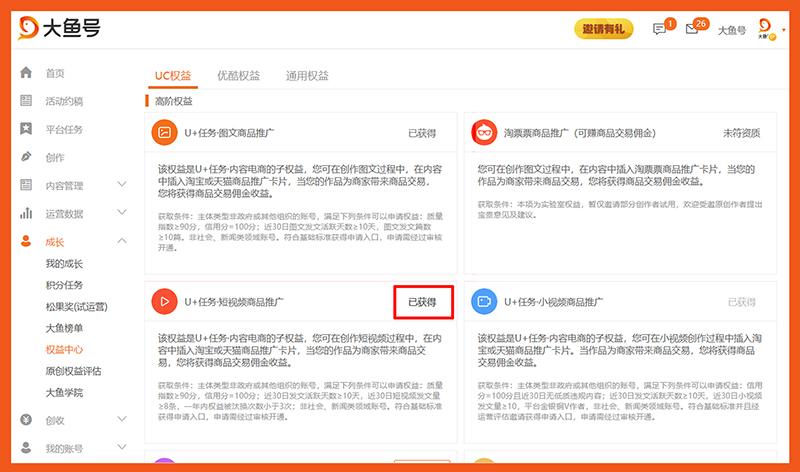
Task: Select 权益中心 submenu item
Action: (64, 350)
